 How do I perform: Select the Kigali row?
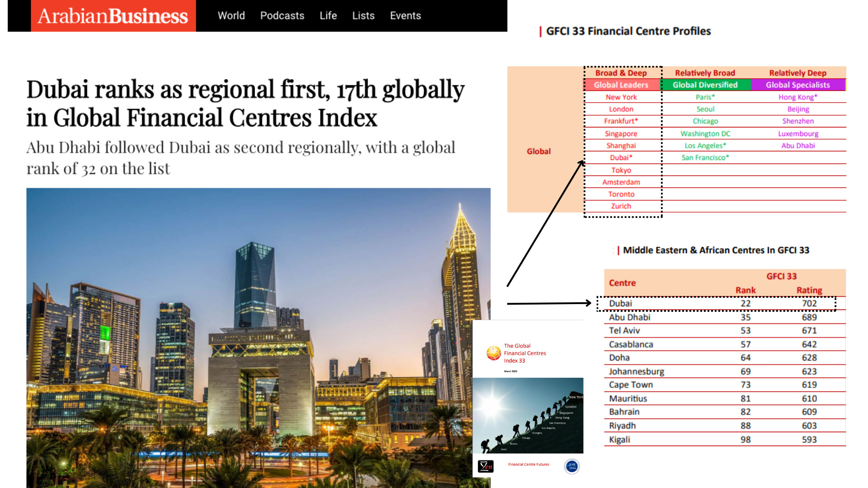point(725,440)
